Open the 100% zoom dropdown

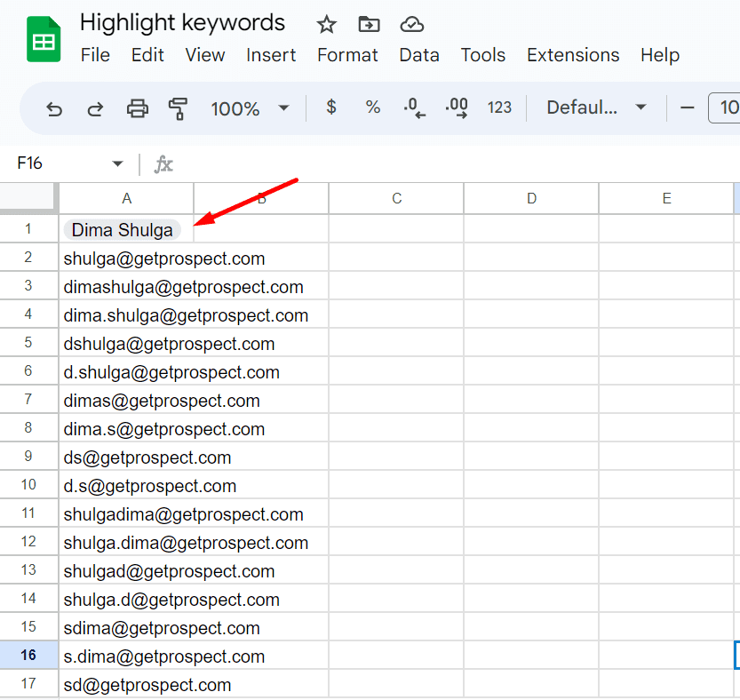tap(250, 108)
